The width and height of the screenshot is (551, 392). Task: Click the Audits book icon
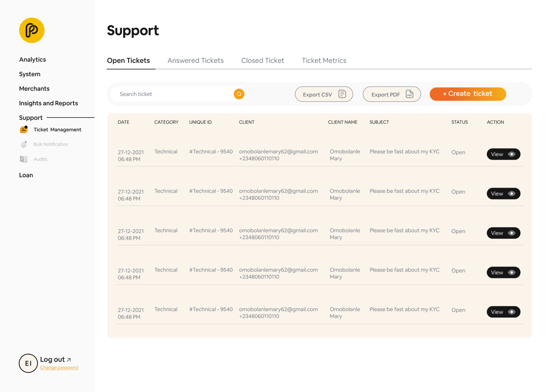(x=24, y=159)
